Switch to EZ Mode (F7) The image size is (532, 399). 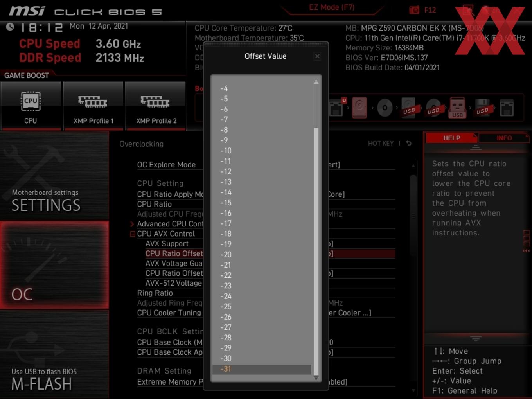pos(332,7)
